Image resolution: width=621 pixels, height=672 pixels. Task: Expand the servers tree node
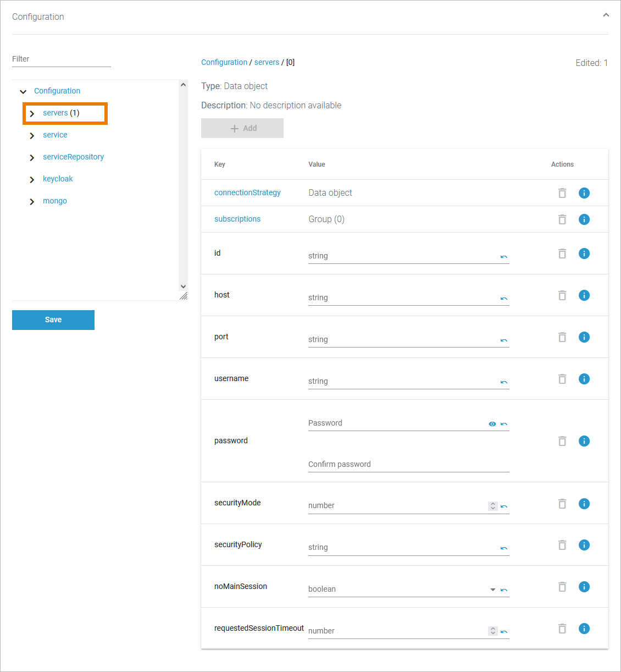pyautogui.click(x=32, y=113)
